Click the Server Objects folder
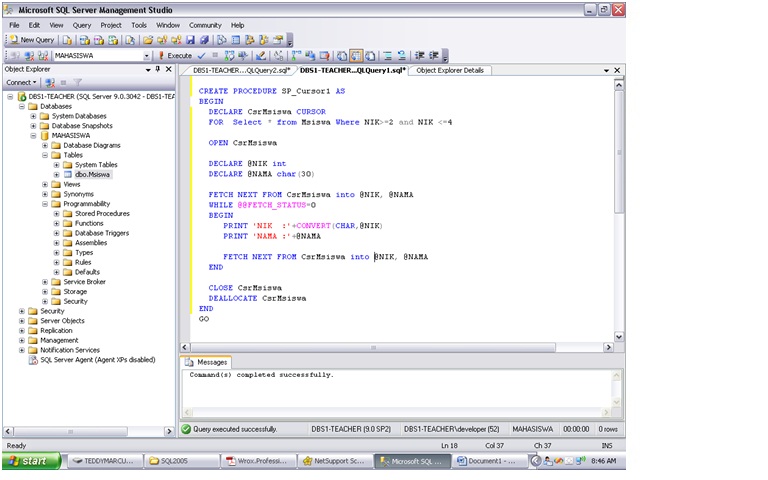768x480 pixels. (62, 321)
